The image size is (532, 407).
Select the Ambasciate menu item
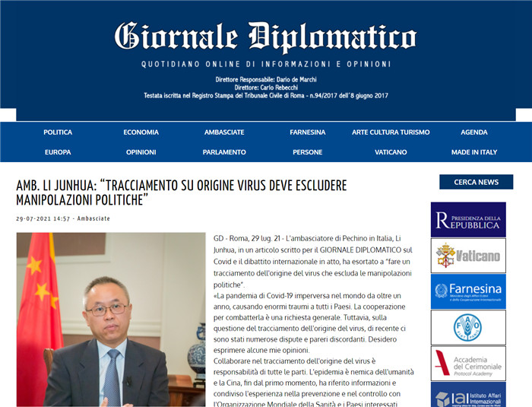224,132
